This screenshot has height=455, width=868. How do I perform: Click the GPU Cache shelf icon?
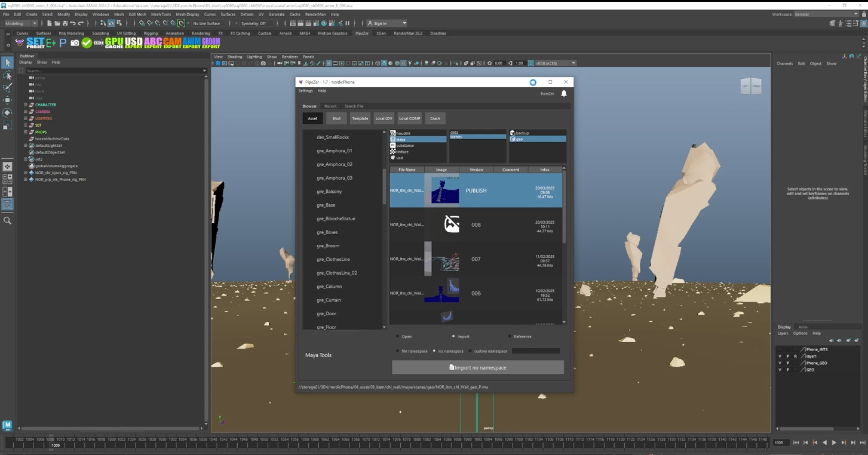pos(114,43)
